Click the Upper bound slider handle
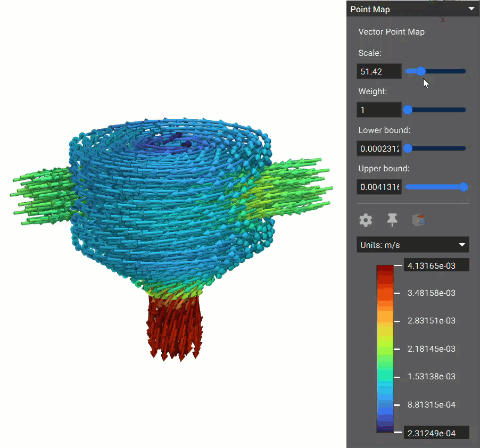 tap(463, 187)
